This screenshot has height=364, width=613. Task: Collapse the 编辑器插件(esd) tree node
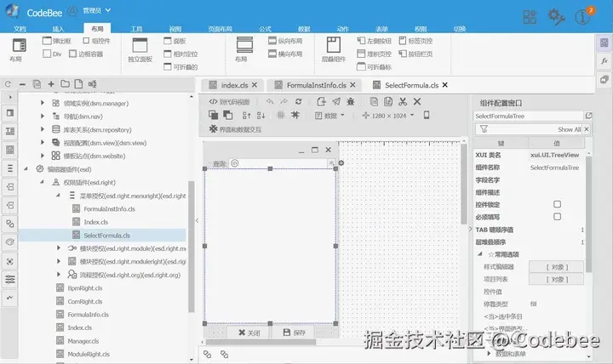pyautogui.click(x=26, y=169)
